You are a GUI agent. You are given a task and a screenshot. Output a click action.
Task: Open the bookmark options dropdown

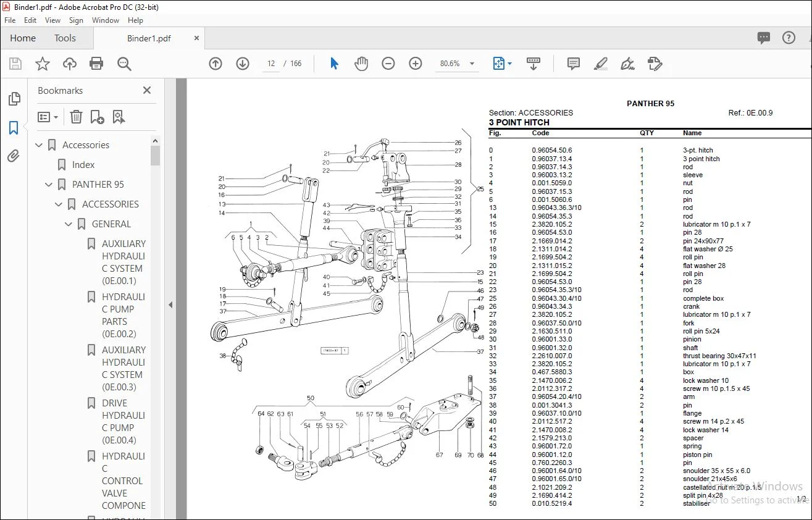tap(48, 117)
